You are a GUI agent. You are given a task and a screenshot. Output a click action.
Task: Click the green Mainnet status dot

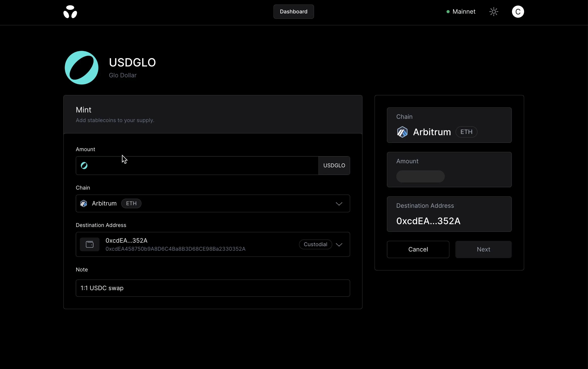coord(448,12)
